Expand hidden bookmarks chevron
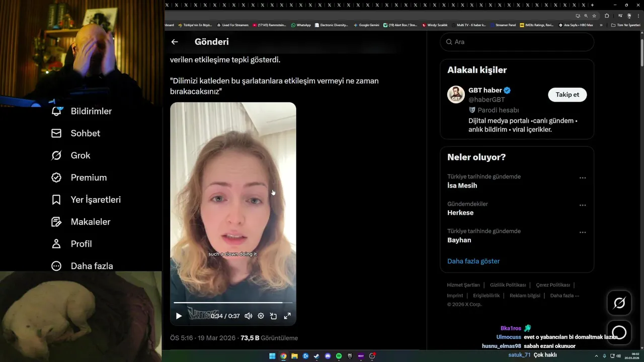Image resolution: width=644 pixels, height=362 pixels. click(x=601, y=25)
